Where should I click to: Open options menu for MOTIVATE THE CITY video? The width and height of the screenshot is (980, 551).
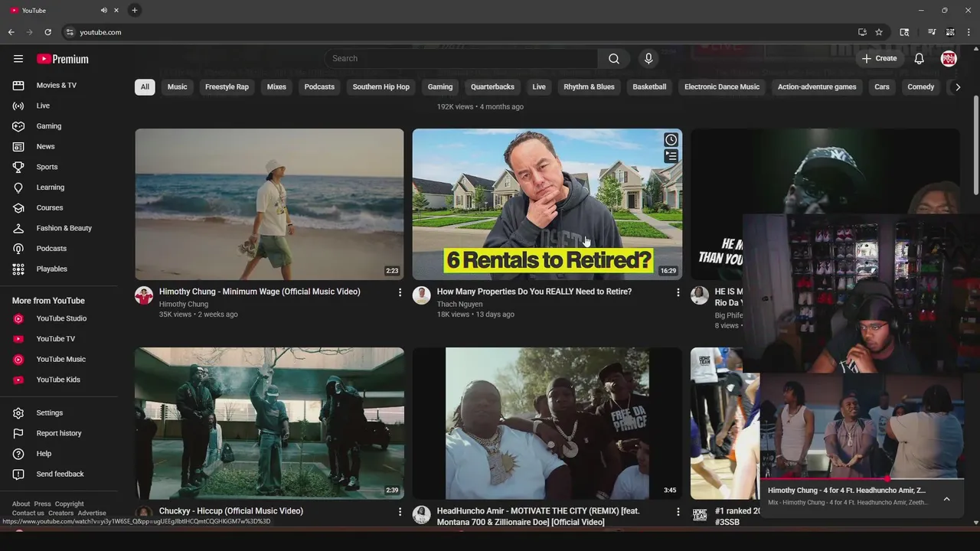tap(678, 511)
